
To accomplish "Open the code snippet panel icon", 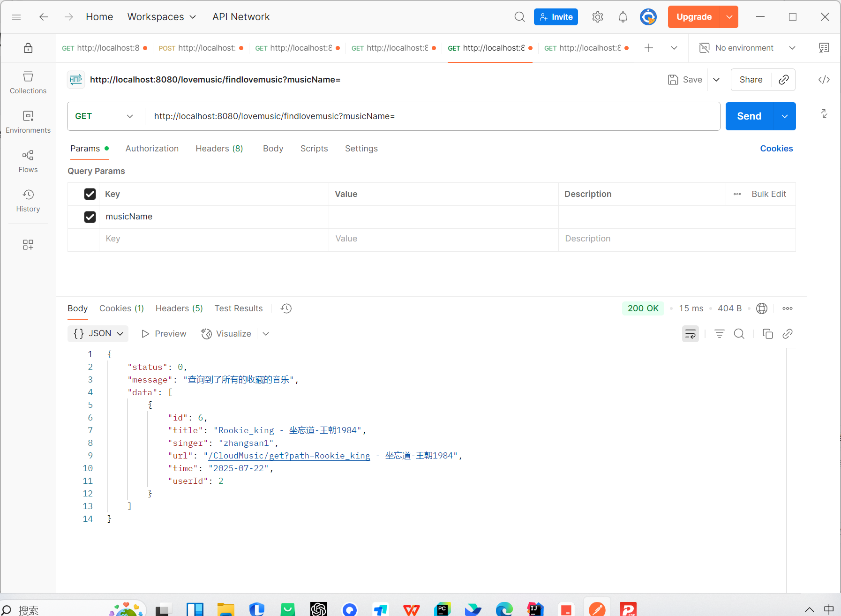I will [824, 80].
